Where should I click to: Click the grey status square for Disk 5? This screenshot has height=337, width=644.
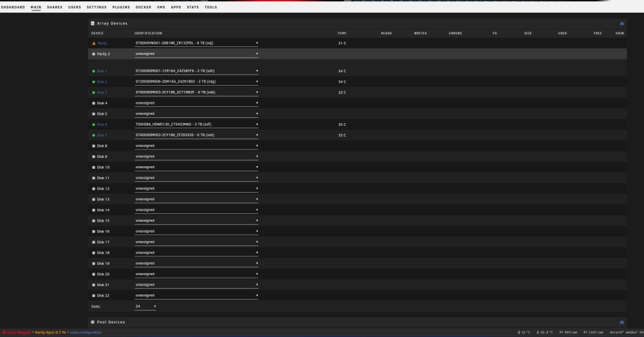coord(93,114)
